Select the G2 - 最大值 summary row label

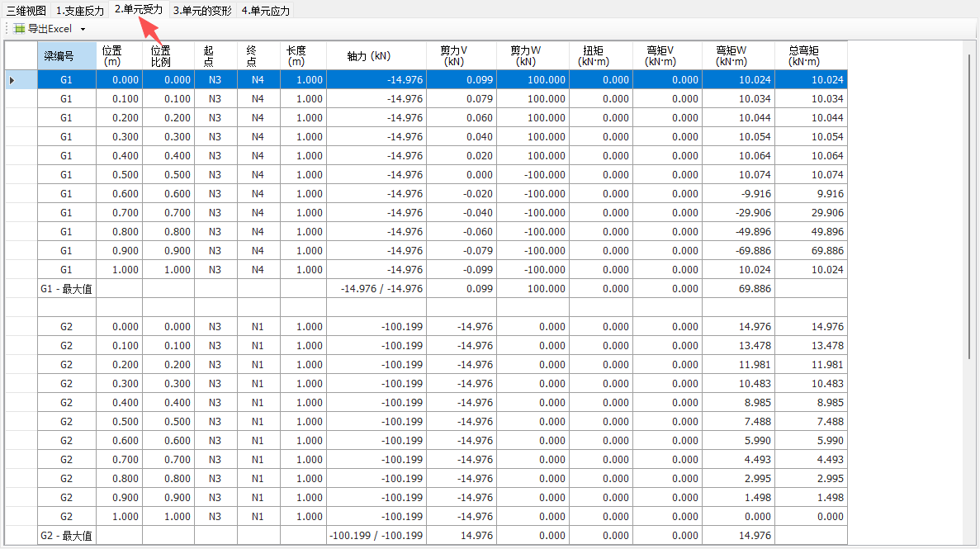coord(67,536)
